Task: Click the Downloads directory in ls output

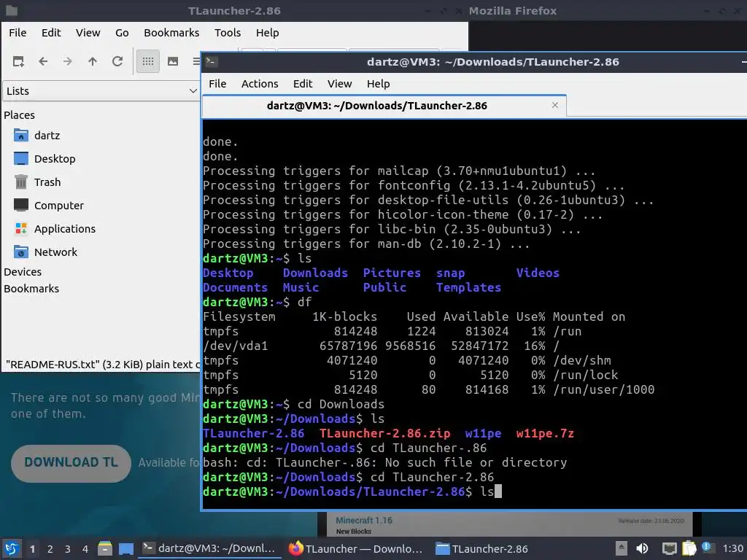Action: click(x=315, y=273)
